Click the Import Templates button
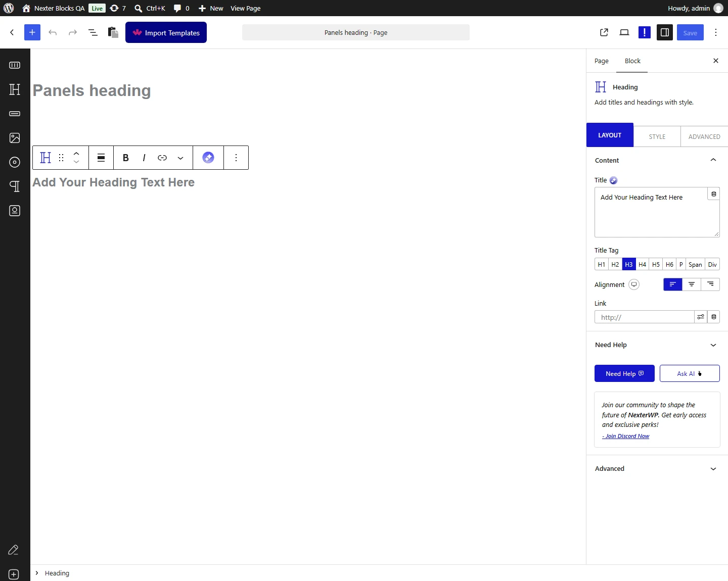 (166, 32)
